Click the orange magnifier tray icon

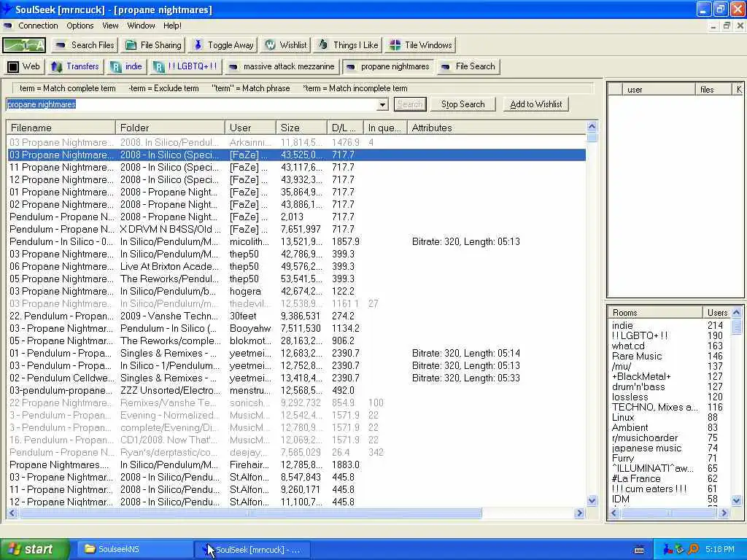693,549
